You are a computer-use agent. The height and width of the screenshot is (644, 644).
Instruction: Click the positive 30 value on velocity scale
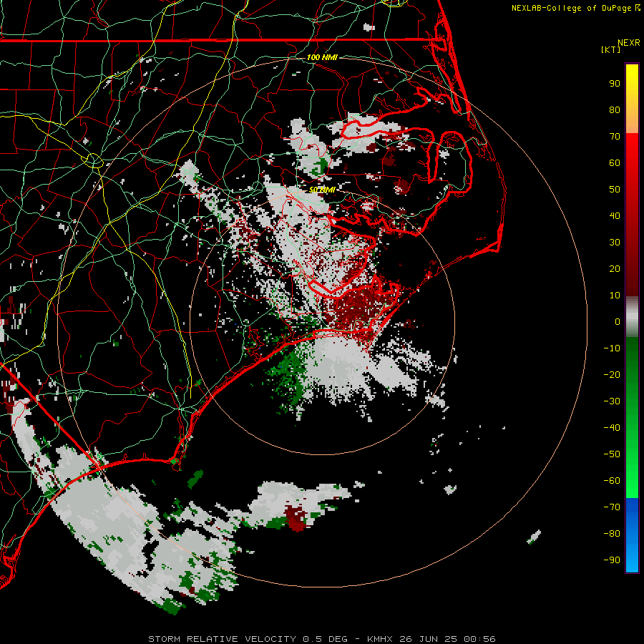(615, 243)
